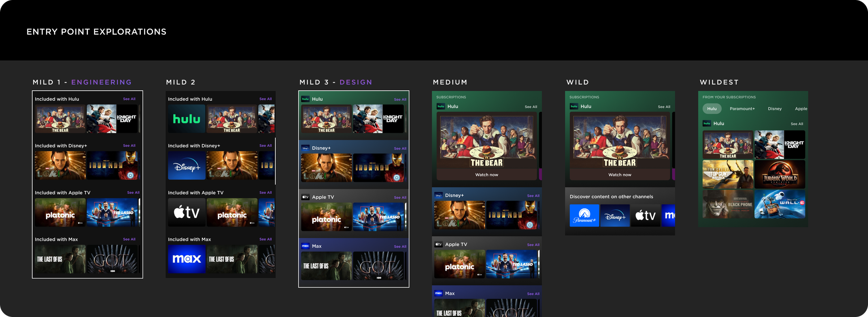Select the Disney tab in Wildest
This screenshot has width=868, height=317.
click(x=775, y=109)
